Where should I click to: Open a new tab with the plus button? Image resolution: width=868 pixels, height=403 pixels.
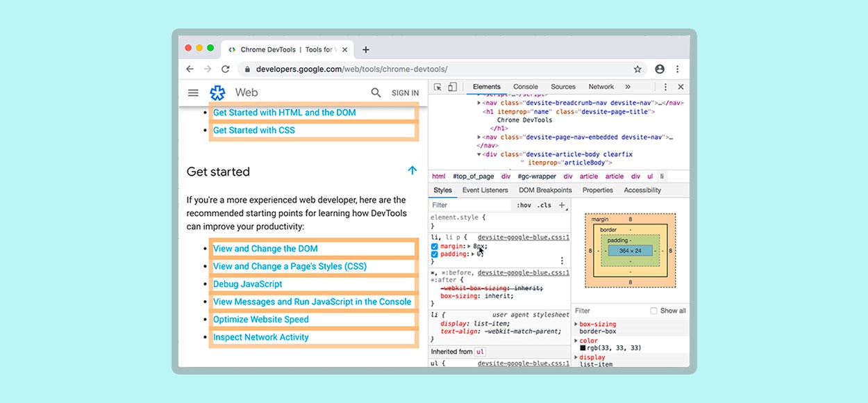point(366,49)
